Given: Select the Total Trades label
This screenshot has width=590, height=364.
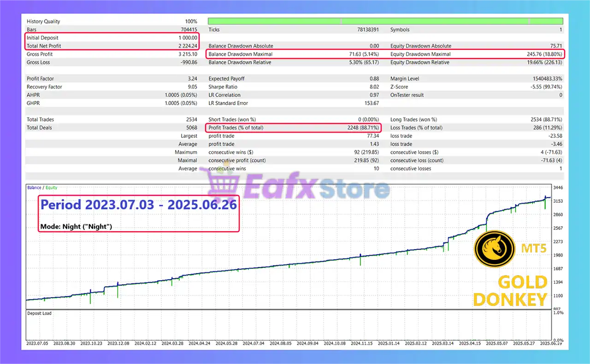Looking at the screenshot, I should pyautogui.click(x=41, y=120).
